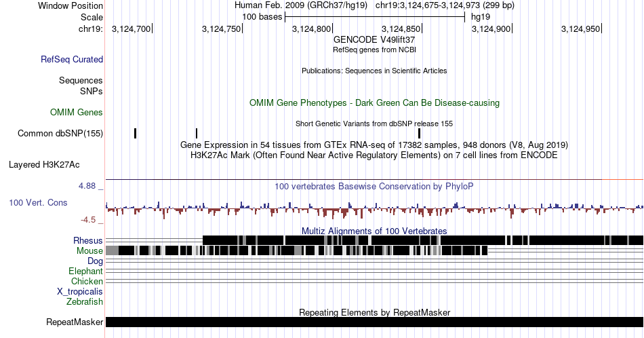Select the Chicken alignment row label
Viewport: 644px width, 338px height.
pyautogui.click(x=87, y=281)
